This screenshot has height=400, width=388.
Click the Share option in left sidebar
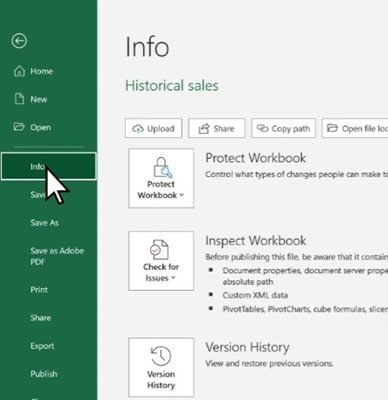pyautogui.click(x=41, y=318)
